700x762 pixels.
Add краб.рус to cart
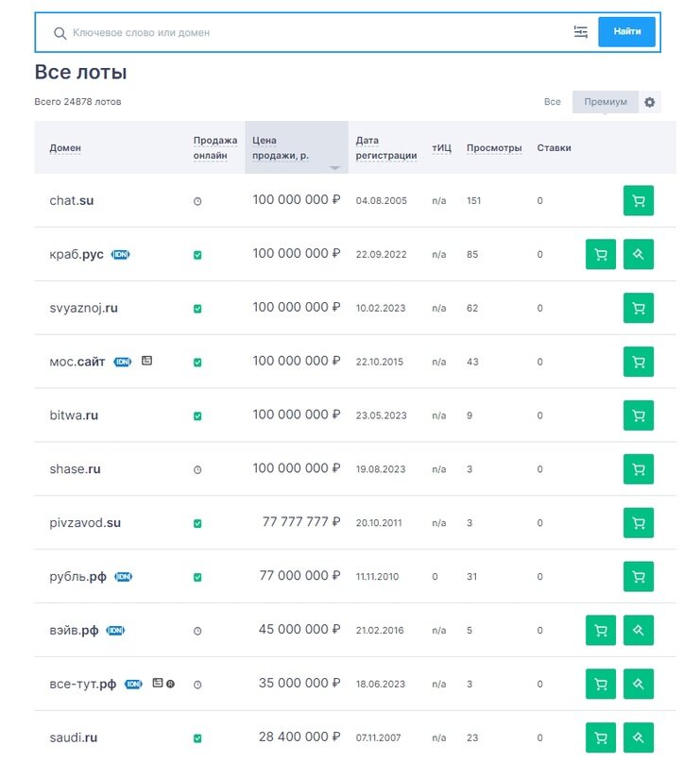[x=601, y=254]
